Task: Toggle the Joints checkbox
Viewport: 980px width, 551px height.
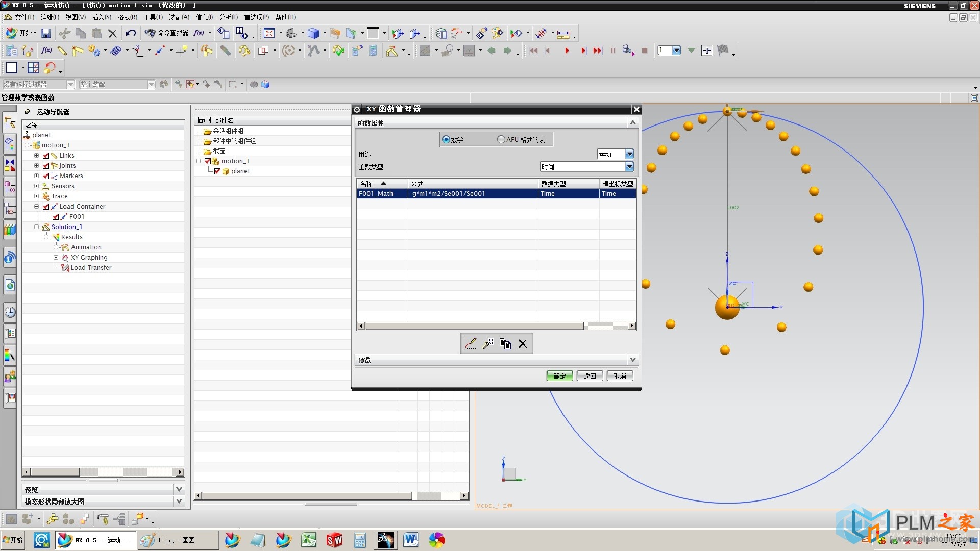Action: pos(46,166)
